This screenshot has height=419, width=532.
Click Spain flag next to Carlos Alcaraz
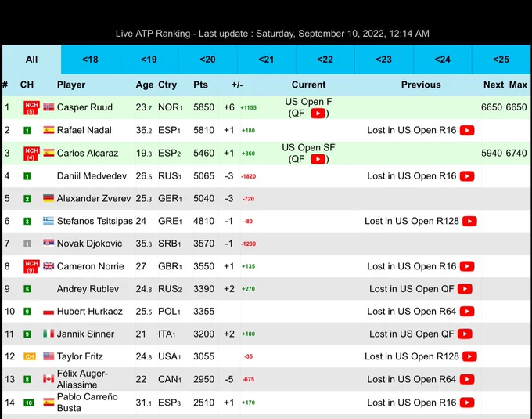[49, 153]
